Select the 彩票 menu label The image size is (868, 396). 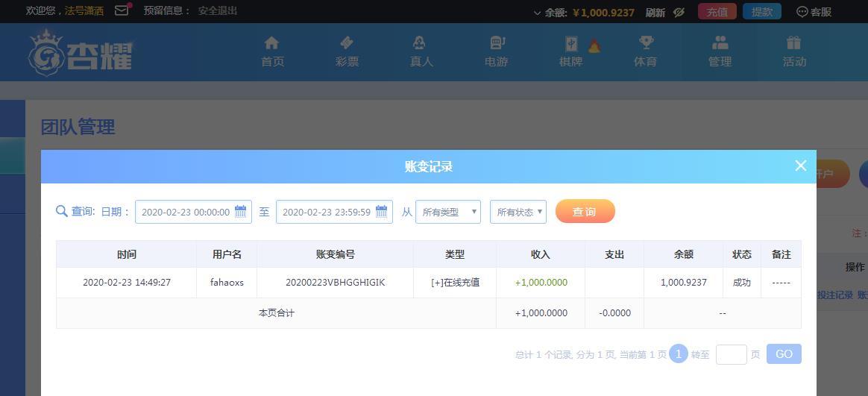[x=347, y=62]
